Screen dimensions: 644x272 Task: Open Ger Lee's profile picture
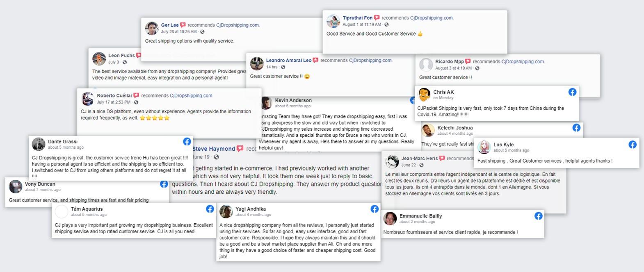(x=152, y=28)
